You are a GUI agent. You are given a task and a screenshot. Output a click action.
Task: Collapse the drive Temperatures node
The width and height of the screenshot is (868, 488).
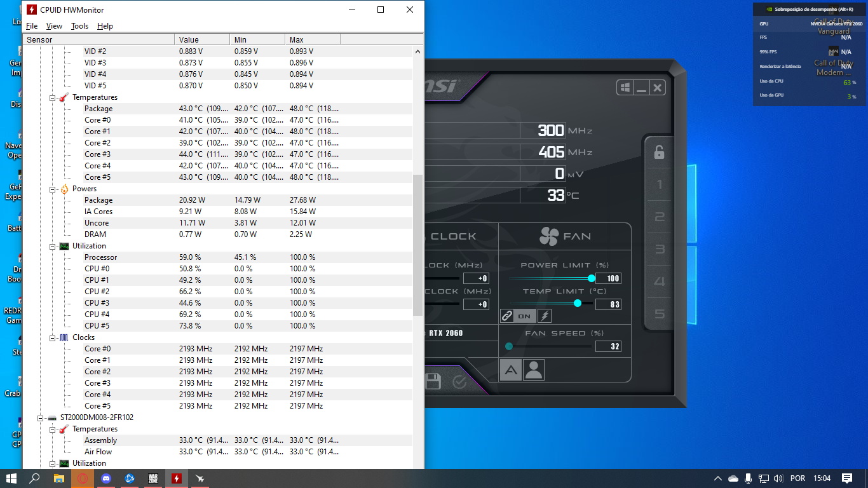[x=53, y=430]
